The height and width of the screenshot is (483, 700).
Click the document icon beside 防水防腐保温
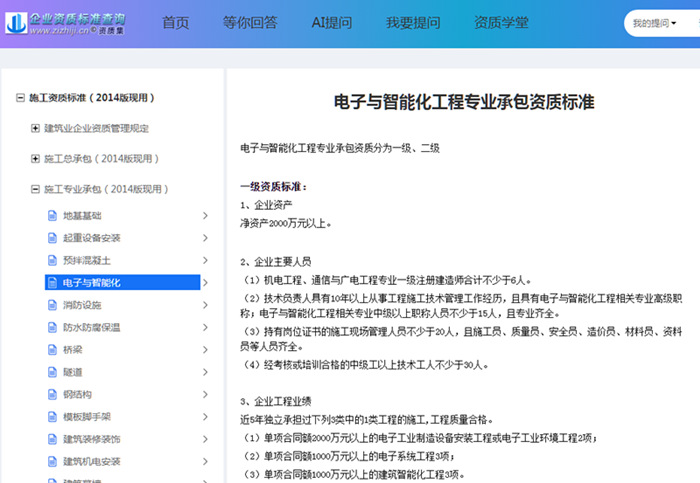52,327
